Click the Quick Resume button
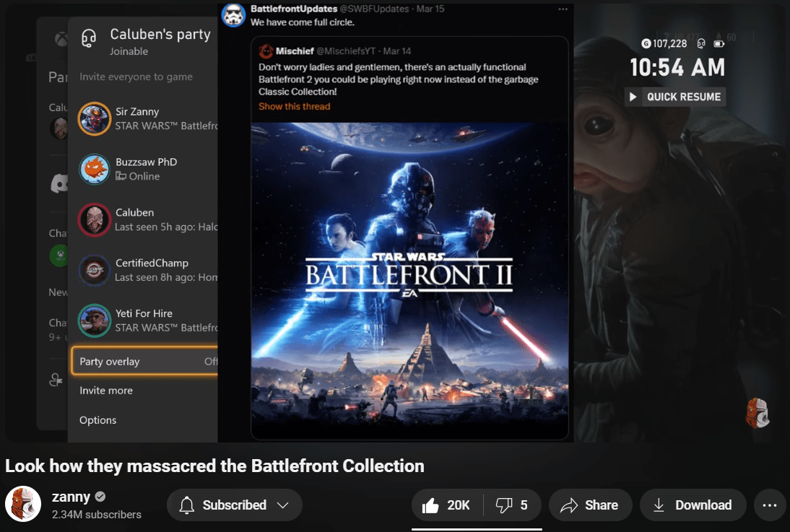Image resolution: width=790 pixels, height=532 pixels. 675,97
